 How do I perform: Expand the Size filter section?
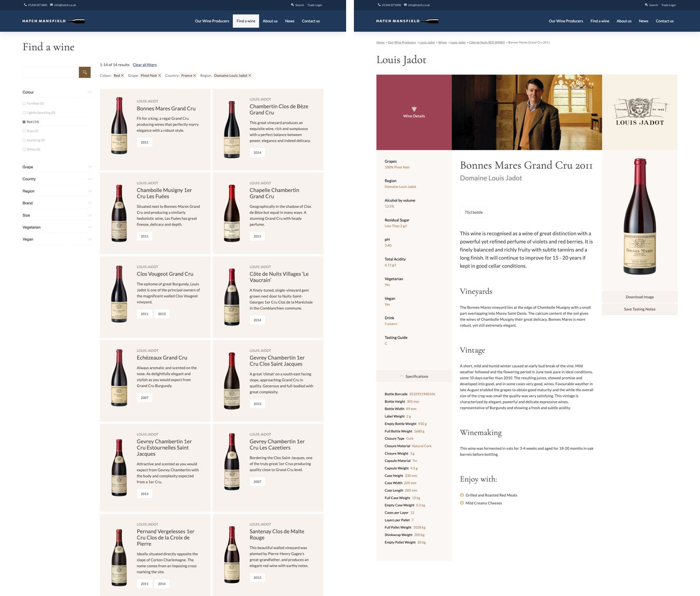[57, 215]
